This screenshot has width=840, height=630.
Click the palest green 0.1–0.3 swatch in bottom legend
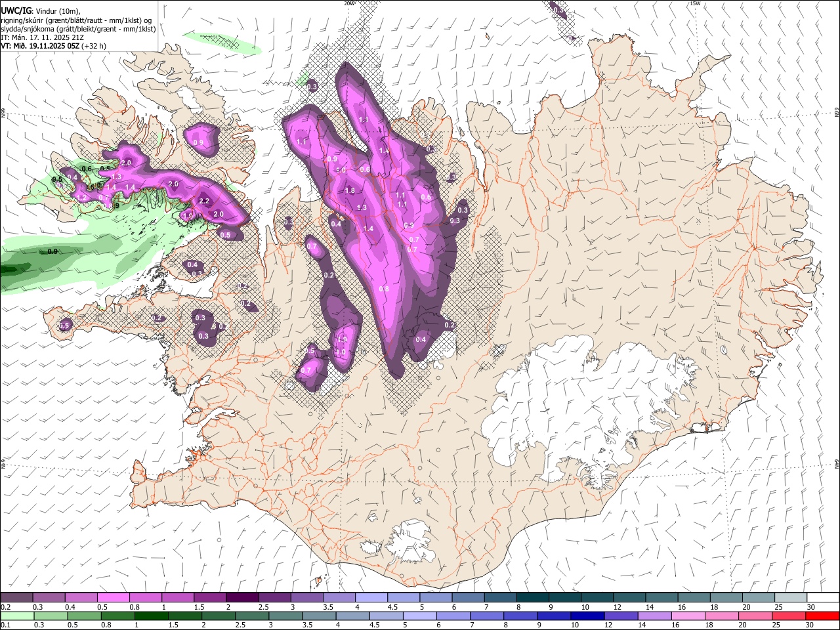click(x=17, y=616)
